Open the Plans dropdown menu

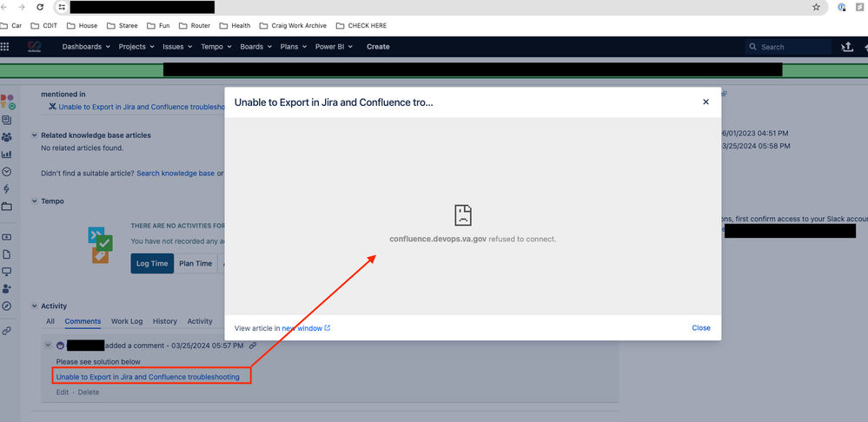pos(293,47)
